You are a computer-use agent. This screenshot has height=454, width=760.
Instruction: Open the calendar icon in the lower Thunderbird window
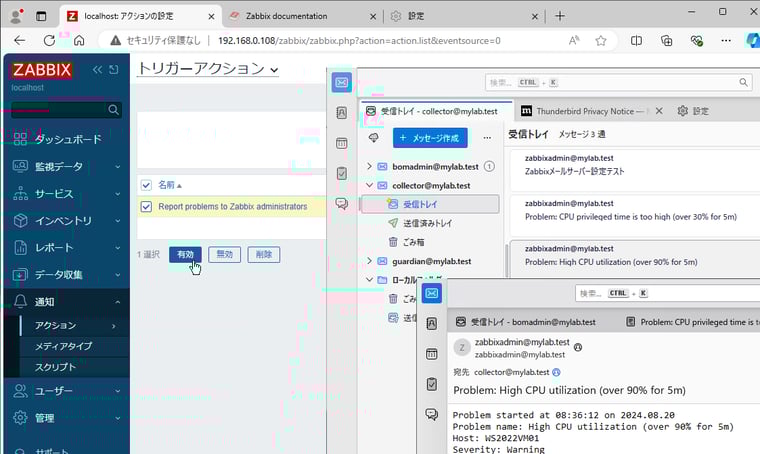431,354
